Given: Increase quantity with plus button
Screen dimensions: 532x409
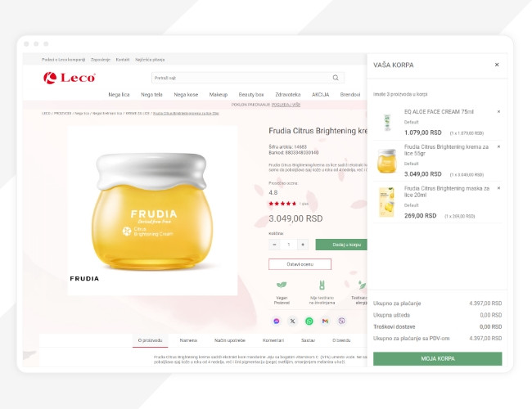Looking at the screenshot, I should (303, 245).
